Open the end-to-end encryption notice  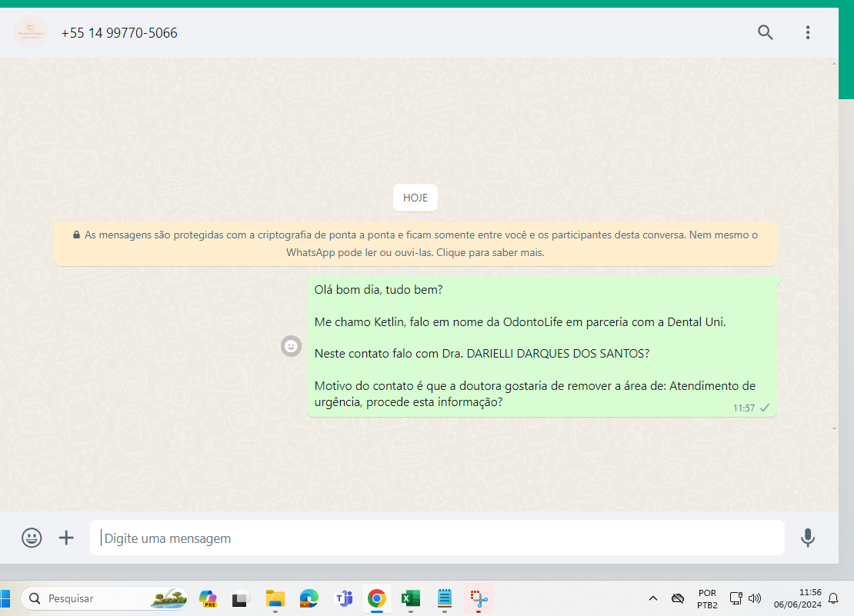(415, 244)
